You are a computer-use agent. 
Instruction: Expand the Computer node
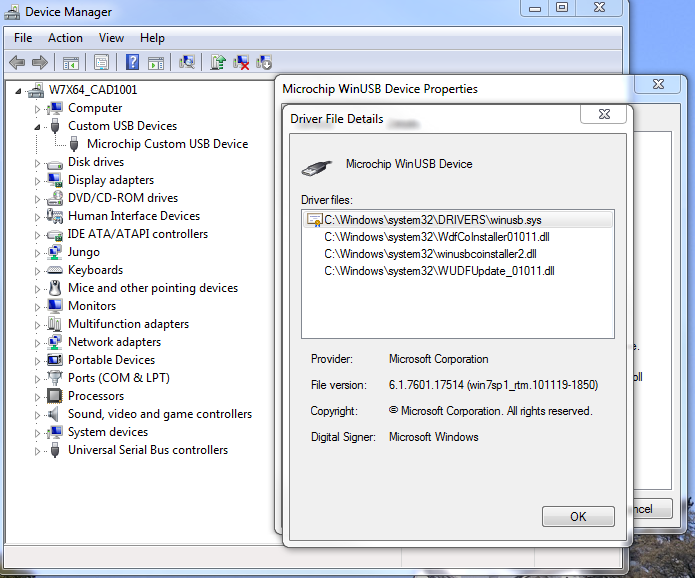click(37, 109)
